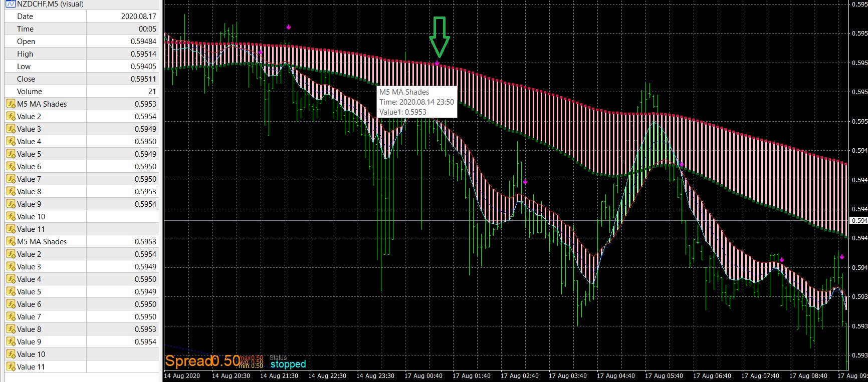Click the icon beside Value 11 in the upper indicator group

coord(11,229)
